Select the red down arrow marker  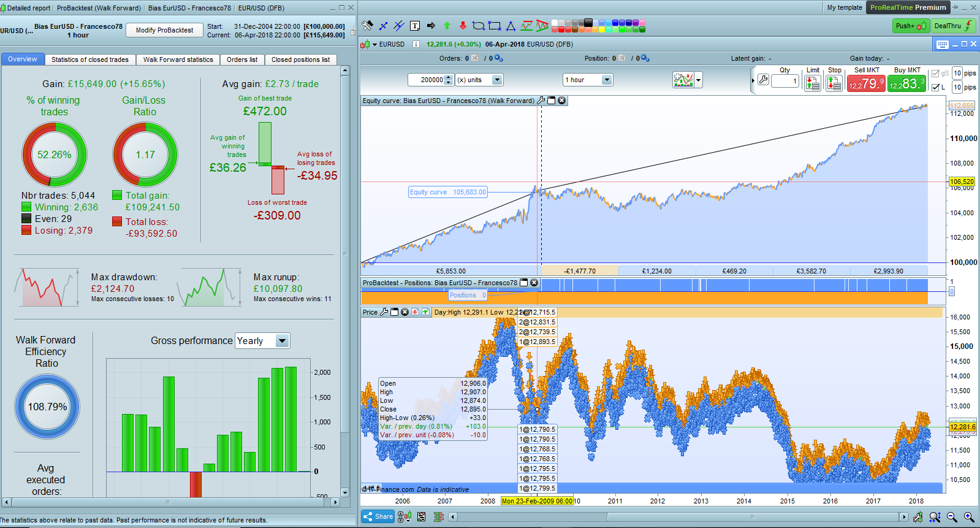point(463,26)
